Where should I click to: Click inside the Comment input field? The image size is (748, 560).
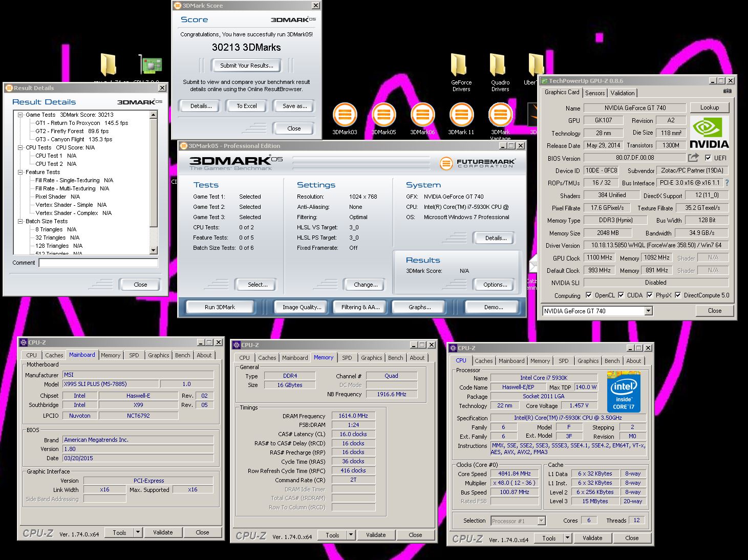(98, 263)
